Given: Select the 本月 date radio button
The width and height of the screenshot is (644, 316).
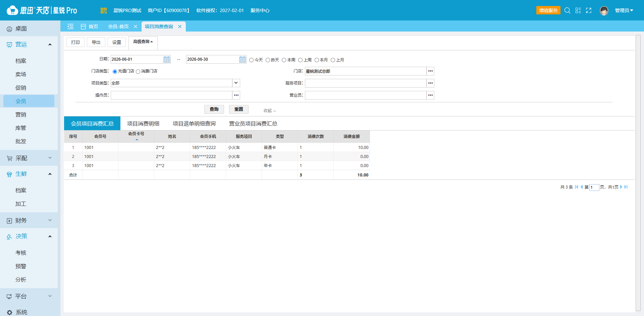Looking at the screenshot, I should 317,60.
